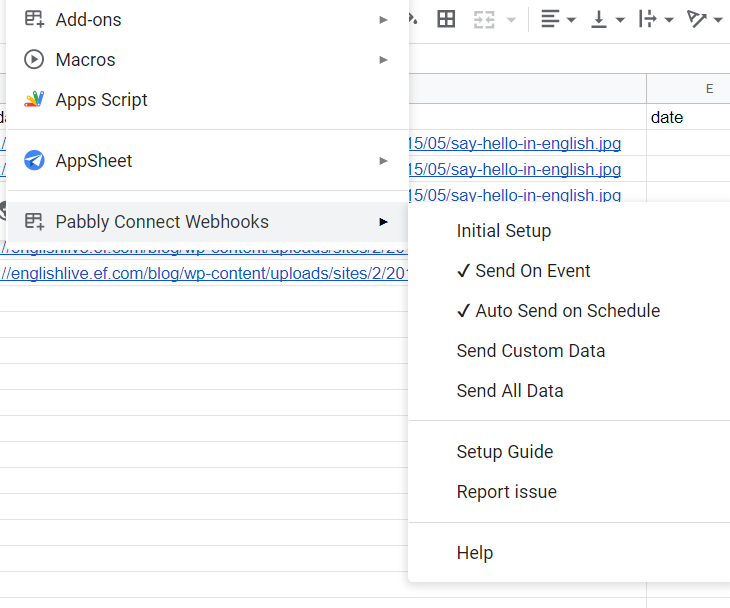Select Pabbly Connect Webhooks menu entry
Screen dimensions: 730x608
pyautogui.click(x=208, y=222)
